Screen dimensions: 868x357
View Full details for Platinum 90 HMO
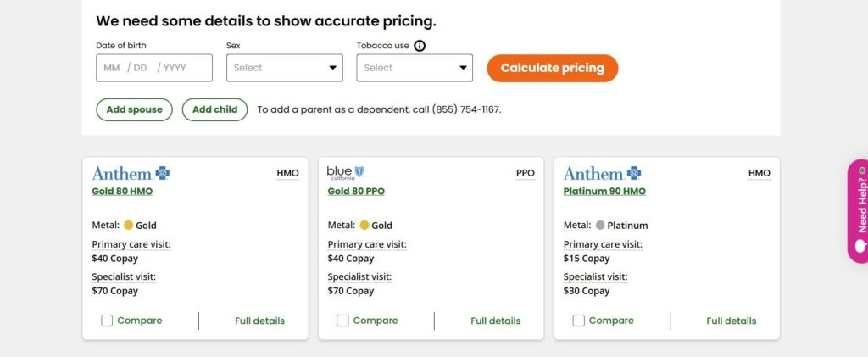(732, 321)
